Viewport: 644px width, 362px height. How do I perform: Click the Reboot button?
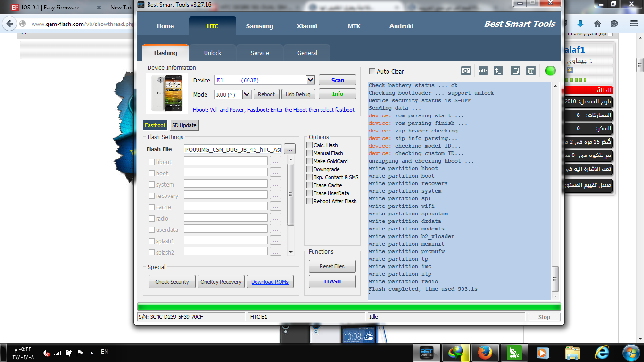click(266, 94)
